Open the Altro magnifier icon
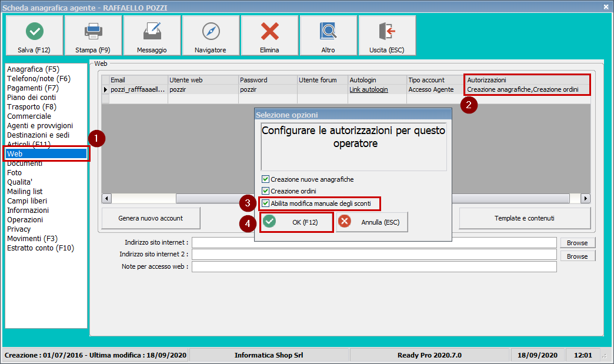Image resolution: width=614 pixels, height=364 pixels. pyautogui.click(x=328, y=31)
